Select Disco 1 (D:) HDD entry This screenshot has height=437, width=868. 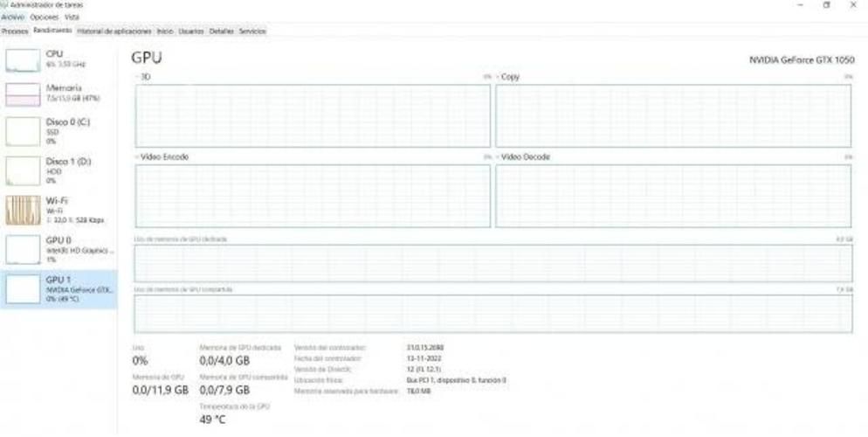[x=59, y=171]
